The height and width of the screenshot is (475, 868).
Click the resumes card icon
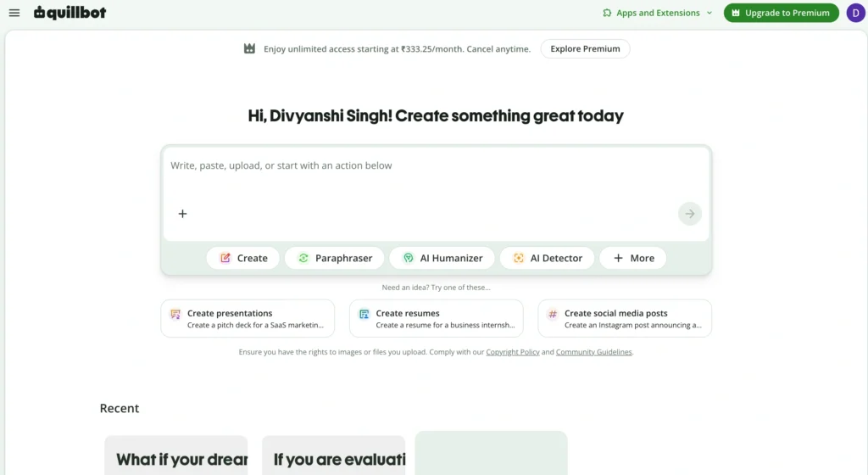(364, 314)
